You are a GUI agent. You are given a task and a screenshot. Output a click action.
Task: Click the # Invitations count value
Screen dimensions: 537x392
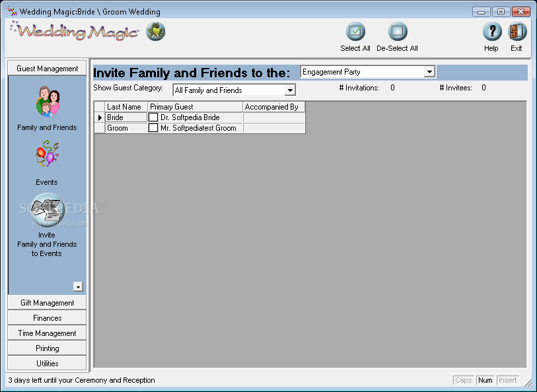(392, 88)
